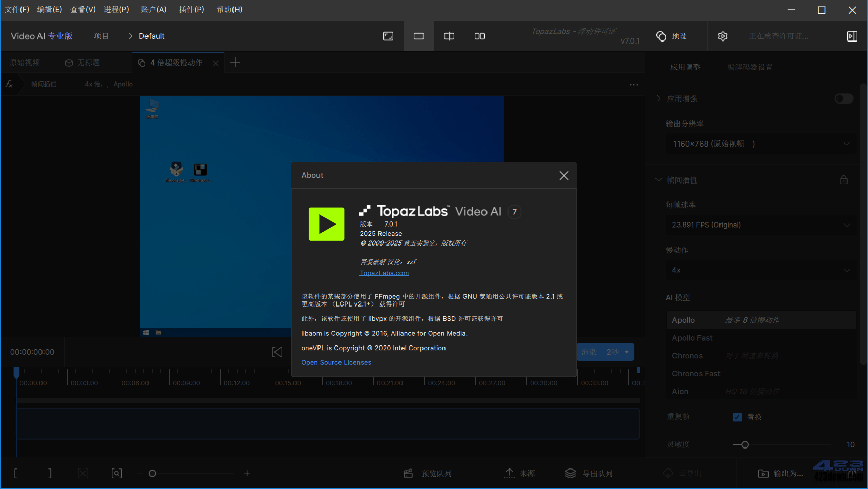Open the 23.891 FPS frame rate dropdown
Image resolution: width=868 pixels, height=489 pixels.
point(761,225)
